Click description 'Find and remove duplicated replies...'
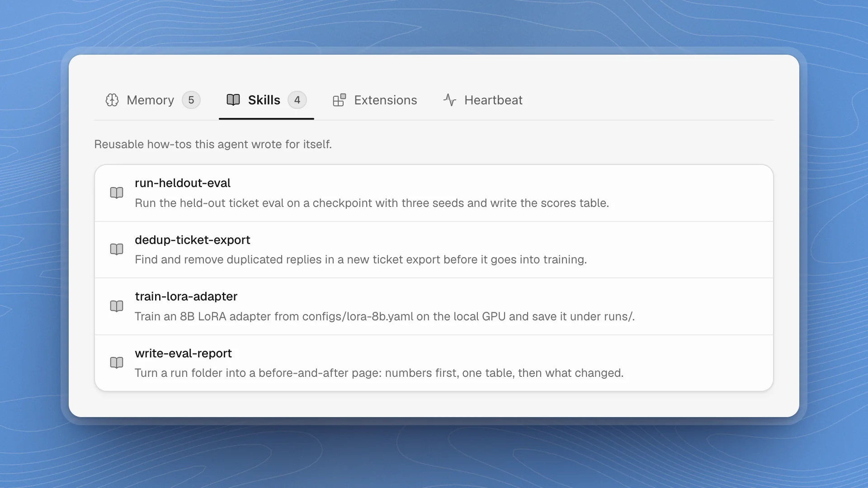This screenshot has width=868, height=488. pos(361,260)
